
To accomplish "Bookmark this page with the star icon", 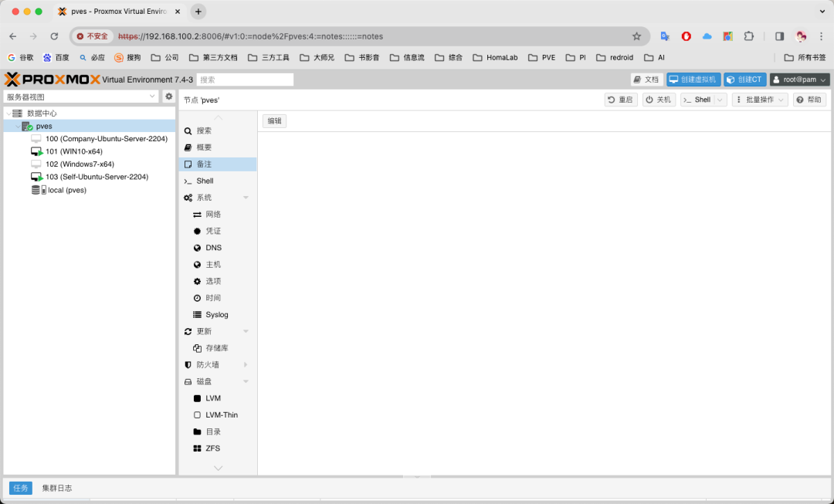I will pyautogui.click(x=636, y=36).
